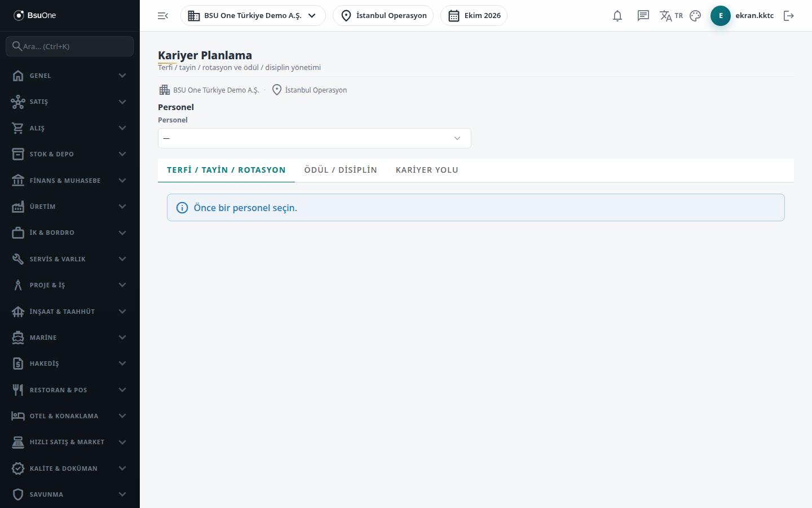Open the theme palette icon
812x508 pixels.
pos(695,16)
